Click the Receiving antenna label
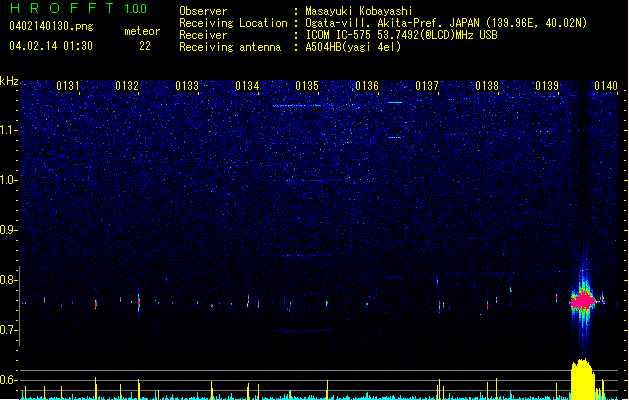 [x=230, y=47]
